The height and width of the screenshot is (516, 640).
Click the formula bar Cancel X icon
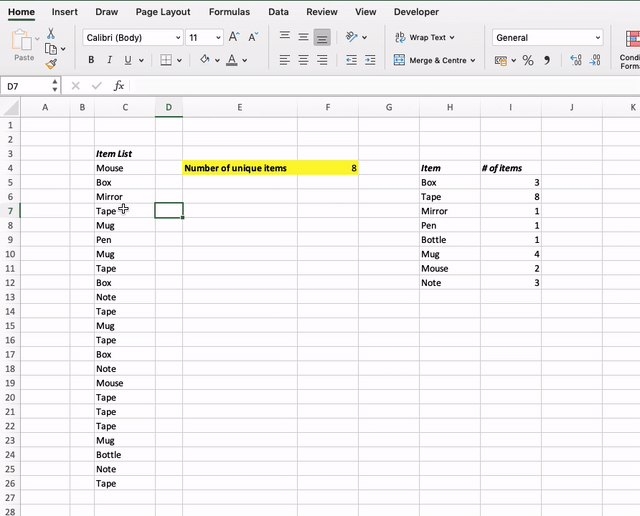tap(76, 86)
